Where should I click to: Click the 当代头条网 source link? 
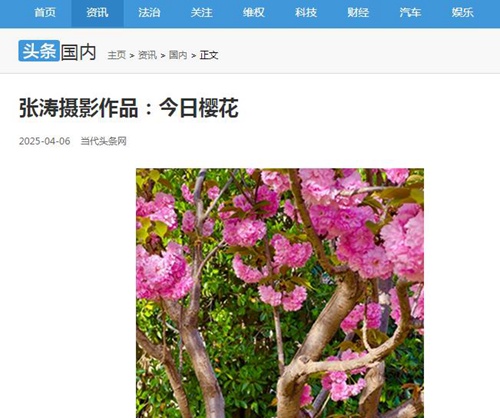tap(103, 141)
